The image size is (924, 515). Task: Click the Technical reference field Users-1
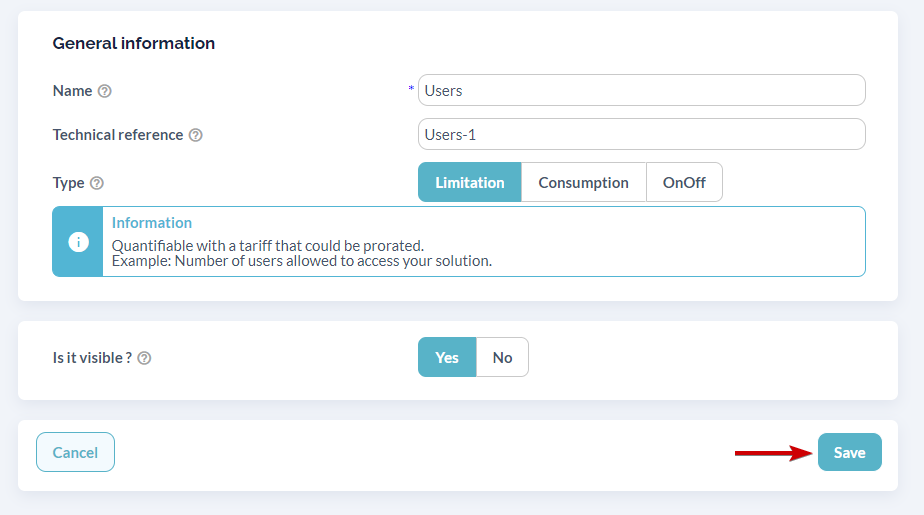coord(641,134)
